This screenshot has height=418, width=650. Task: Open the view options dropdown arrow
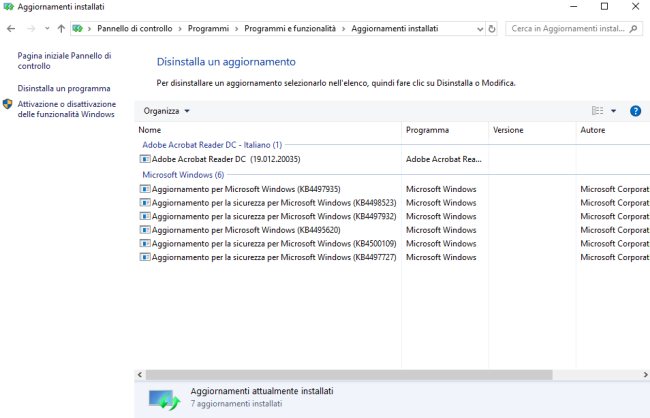(x=614, y=111)
